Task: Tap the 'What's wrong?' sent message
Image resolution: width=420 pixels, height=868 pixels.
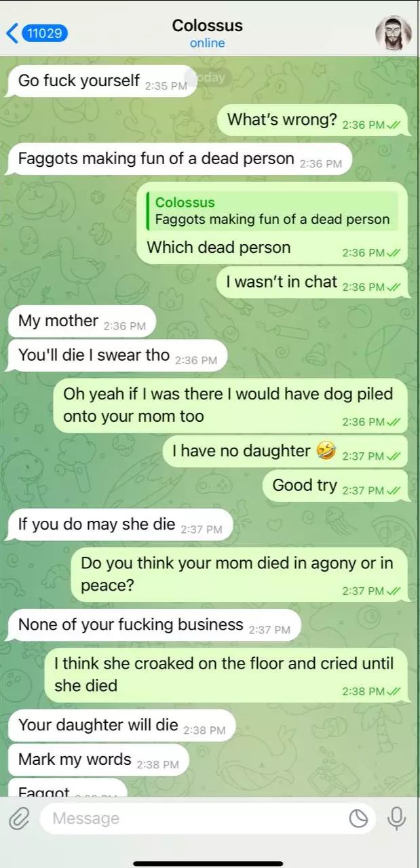Action: pos(313,121)
